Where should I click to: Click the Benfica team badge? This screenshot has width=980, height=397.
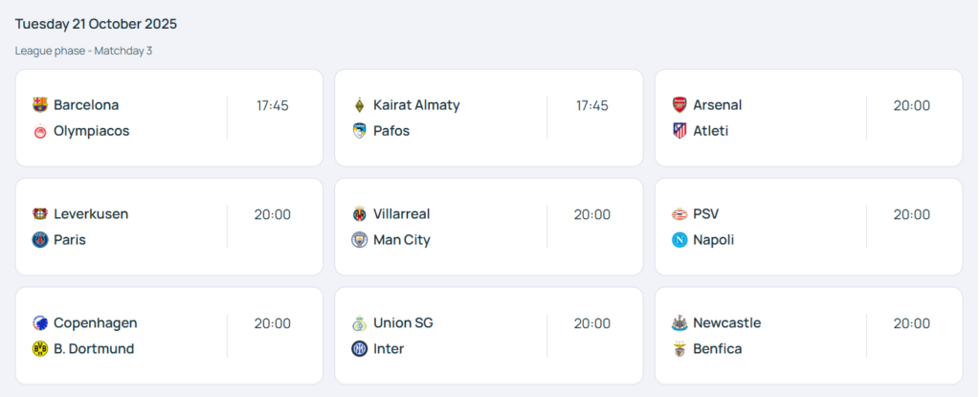[x=679, y=349]
